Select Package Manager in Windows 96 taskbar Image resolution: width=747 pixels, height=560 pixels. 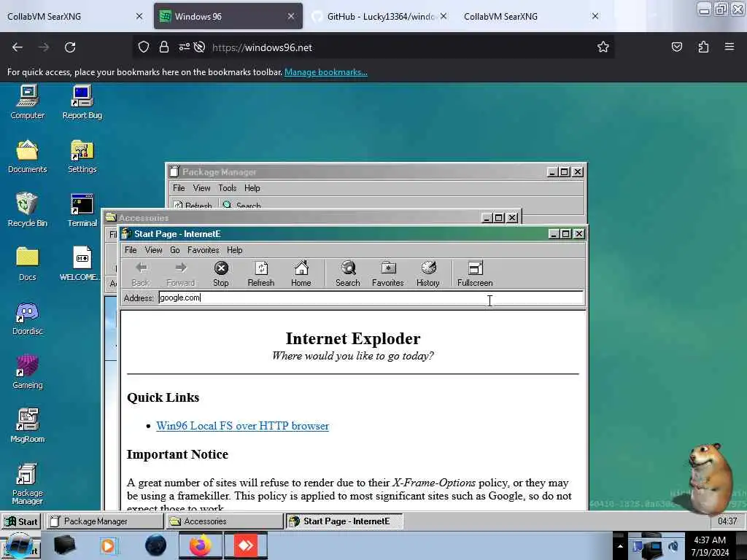click(x=104, y=521)
